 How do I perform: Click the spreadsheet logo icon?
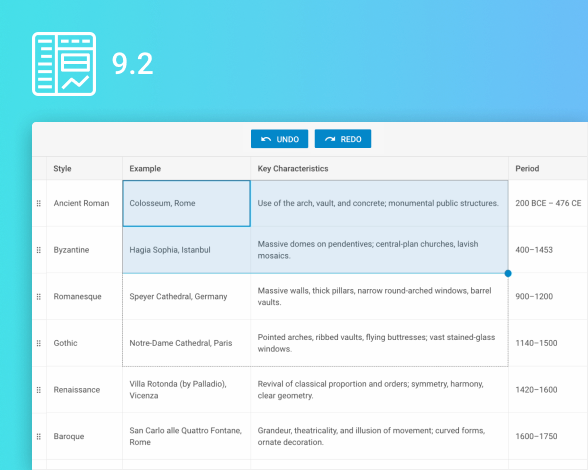coord(64,64)
